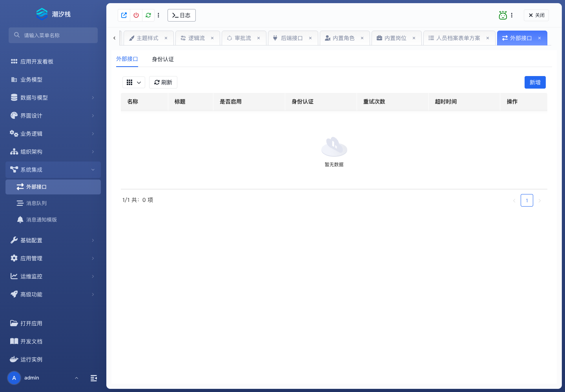Expand the 数据与模型 sidebar menu
565x392 pixels.
53,98
